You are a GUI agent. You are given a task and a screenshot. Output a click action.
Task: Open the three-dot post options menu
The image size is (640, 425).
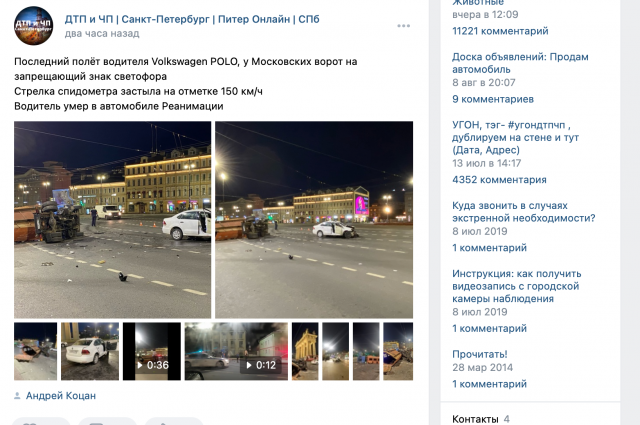pyautogui.click(x=403, y=26)
